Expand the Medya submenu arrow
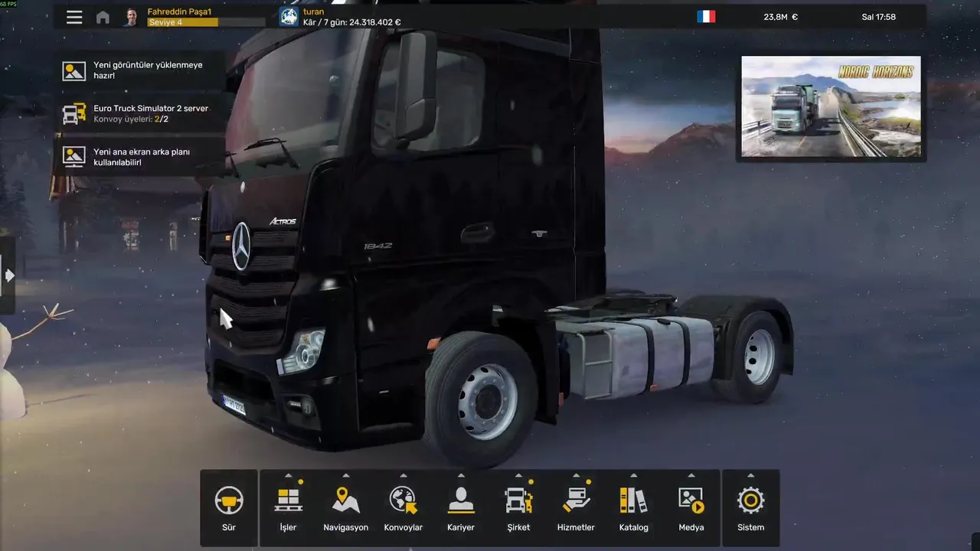 [x=691, y=475]
